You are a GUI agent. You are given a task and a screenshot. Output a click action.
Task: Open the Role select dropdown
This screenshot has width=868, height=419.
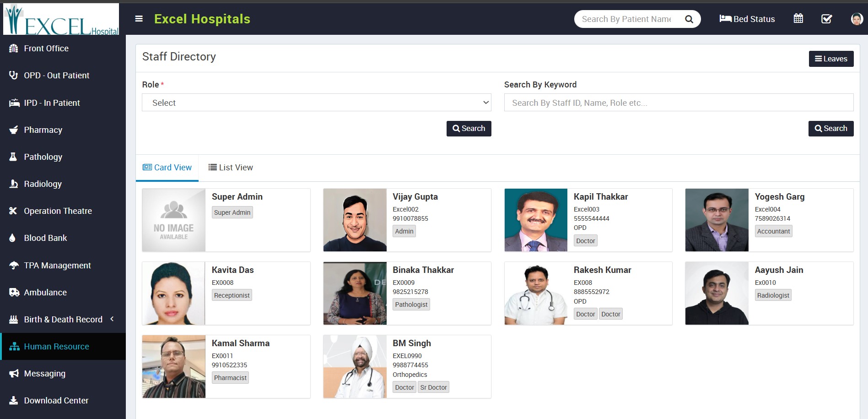[317, 103]
